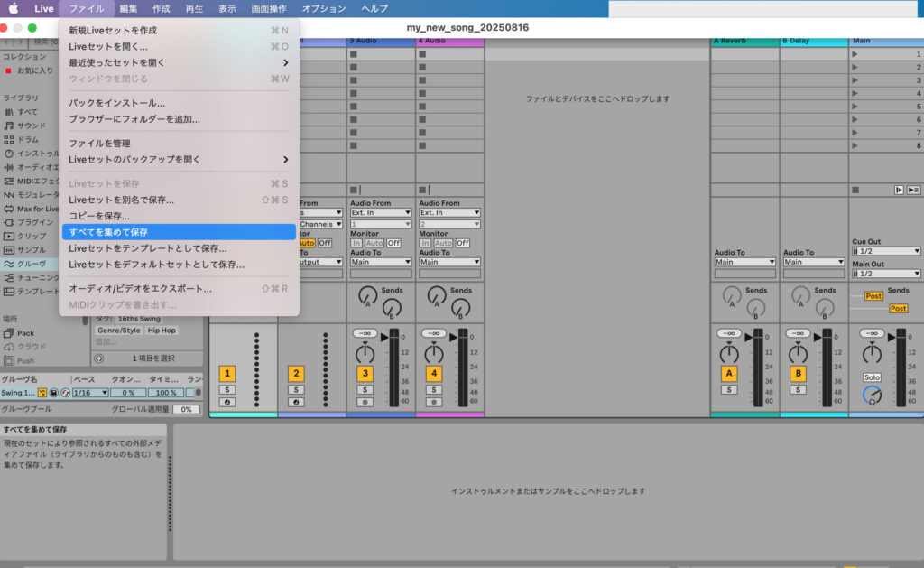Toggle track 1 activator button
Viewport: 924px width, 568px height.
point(226,373)
